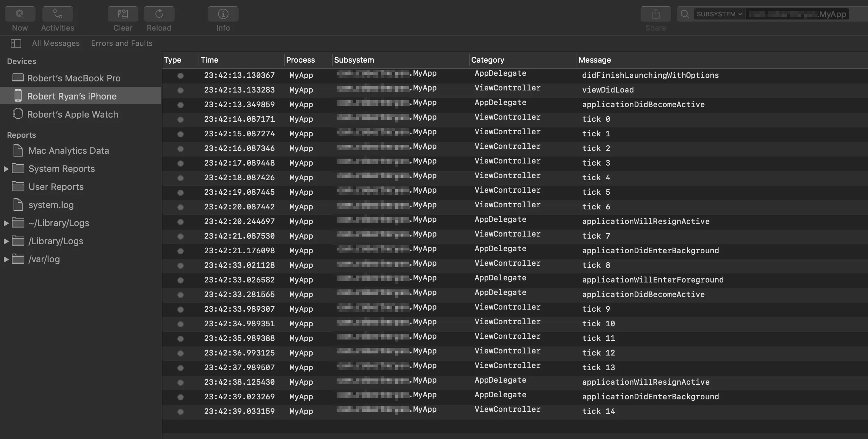The image size is (868, 439).
Task: Expand the ~/Library/Logs folder
Action: pos(6,223)
